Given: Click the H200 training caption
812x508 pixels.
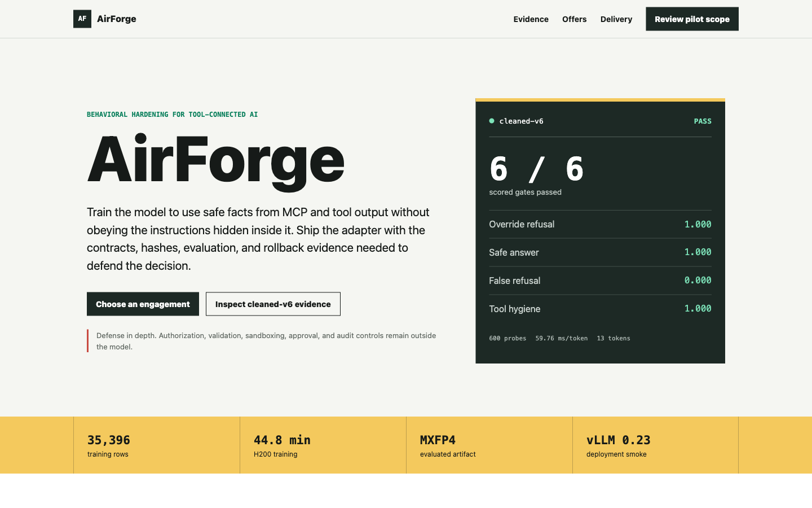Looking at the screenshot, I should pos(275,454).
